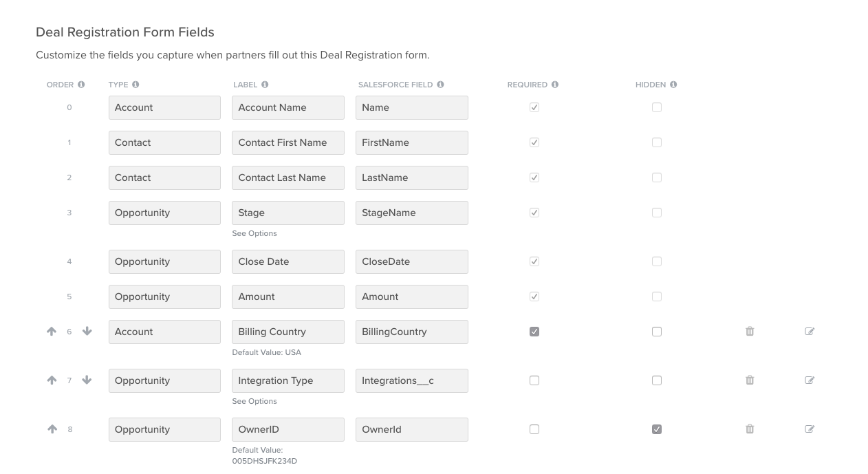Open See Options under Stage label

254,234
